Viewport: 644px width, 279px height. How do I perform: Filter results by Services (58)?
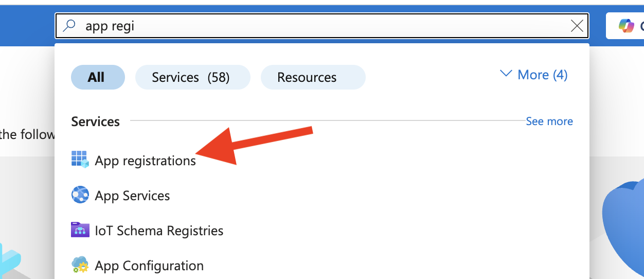(x=192, y=77)
